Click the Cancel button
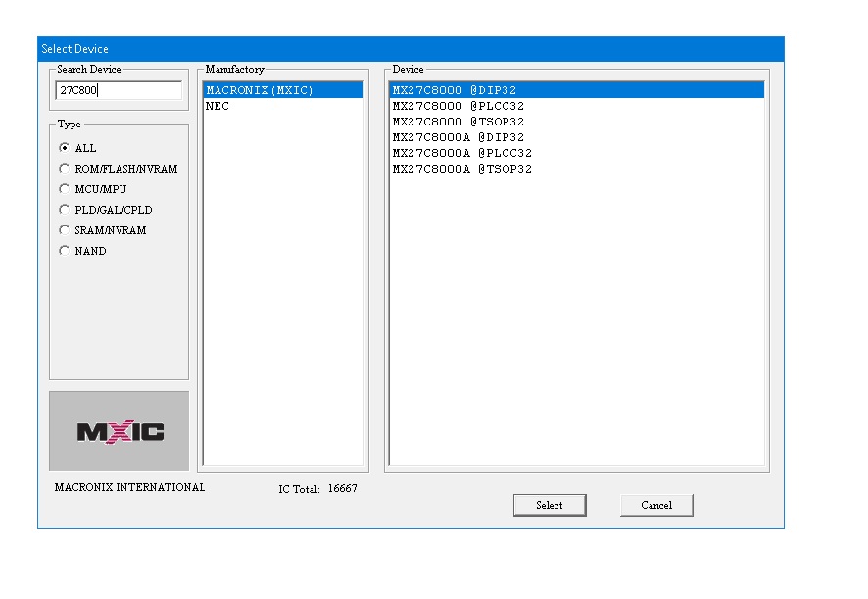 click(x=656, y=505)
